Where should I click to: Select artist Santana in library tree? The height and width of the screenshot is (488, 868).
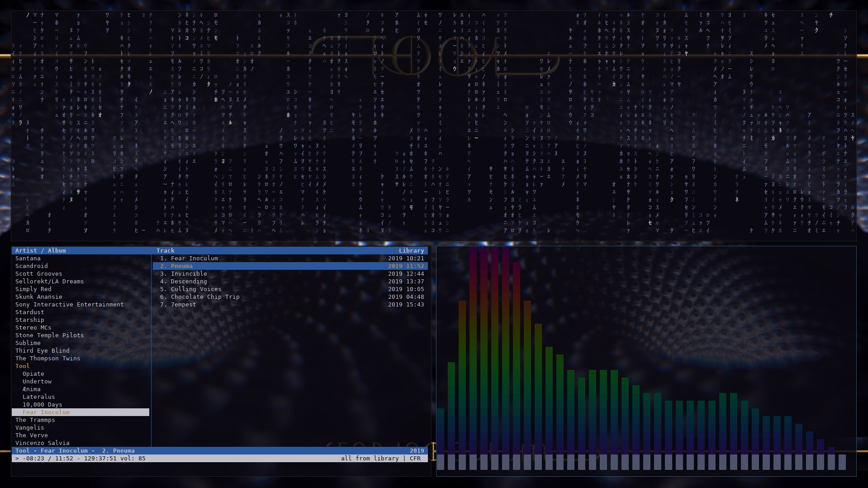(28, 258)
